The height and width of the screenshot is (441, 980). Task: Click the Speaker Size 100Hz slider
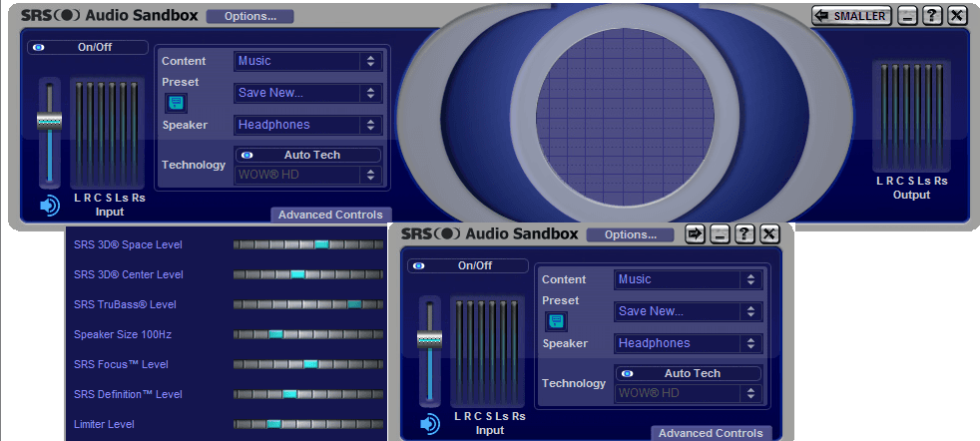coord(308,334)
